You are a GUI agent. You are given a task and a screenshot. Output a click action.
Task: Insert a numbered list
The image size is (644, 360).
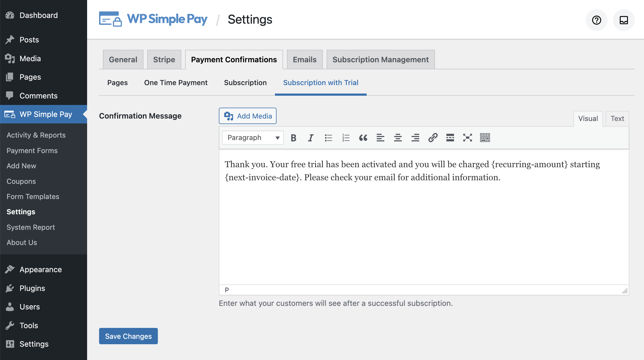[345, 138]
